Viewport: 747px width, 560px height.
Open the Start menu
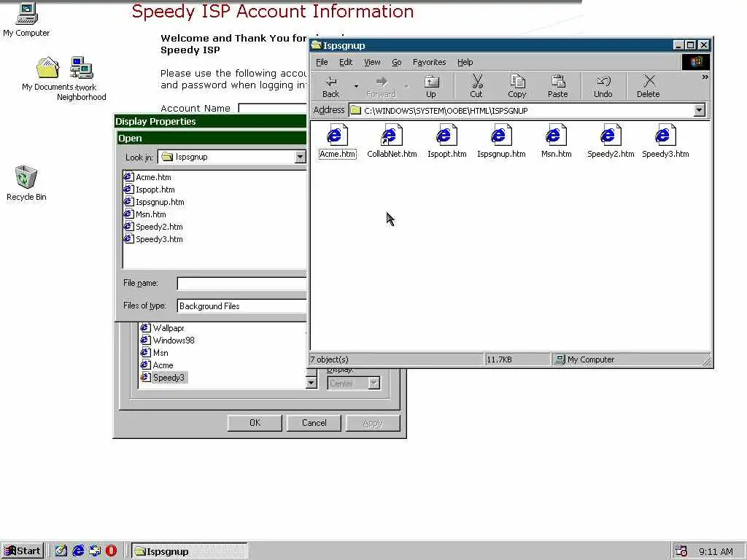coord(23,551)
